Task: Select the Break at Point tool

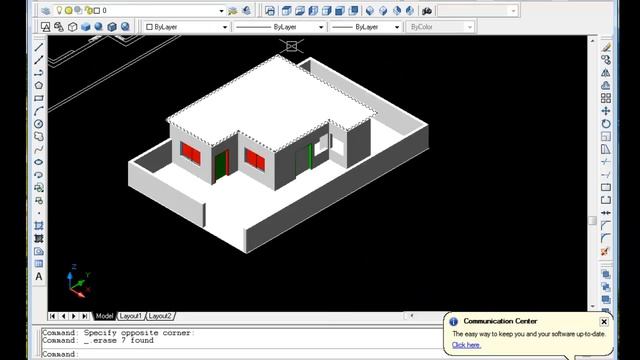Action: point(606,187)
